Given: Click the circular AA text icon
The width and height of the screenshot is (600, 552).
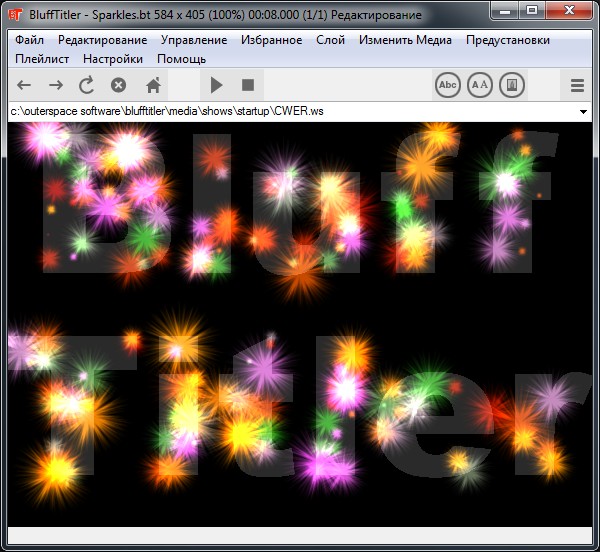Looking at the screenshot, I should (x=480, y=86).
